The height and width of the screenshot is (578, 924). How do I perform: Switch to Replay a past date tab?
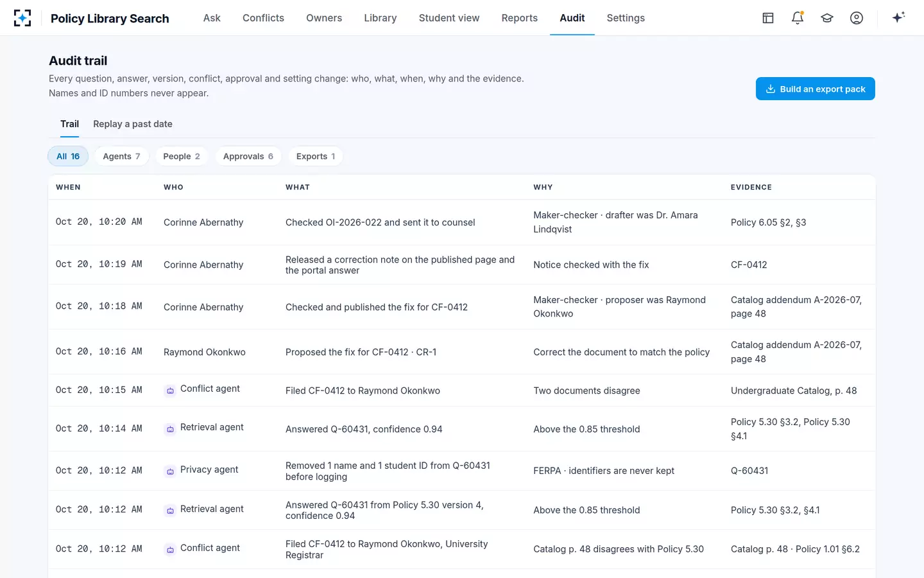click(x=133, y=124)
